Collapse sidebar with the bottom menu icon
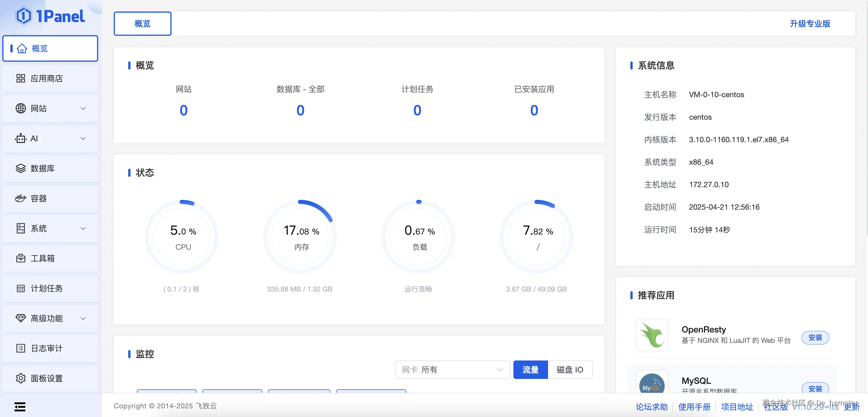 20,407
